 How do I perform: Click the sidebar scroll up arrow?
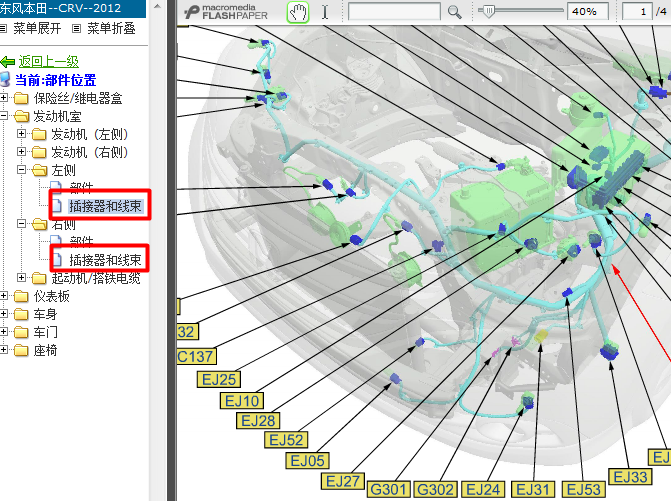(157, 6)
